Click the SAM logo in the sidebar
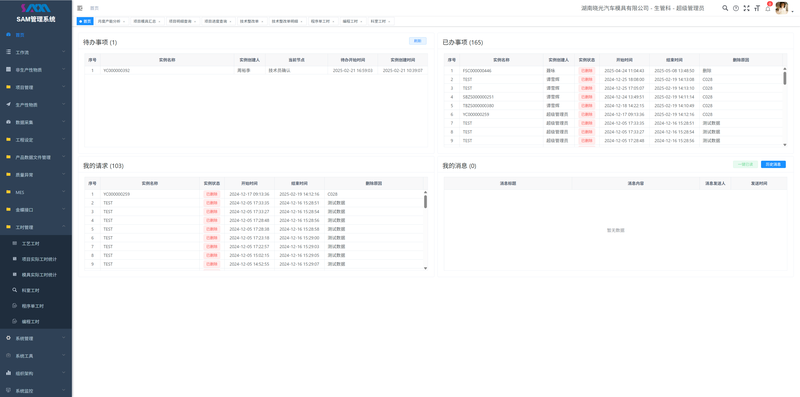The height and width of the screenshot is (397, 800). coord(36,8)
